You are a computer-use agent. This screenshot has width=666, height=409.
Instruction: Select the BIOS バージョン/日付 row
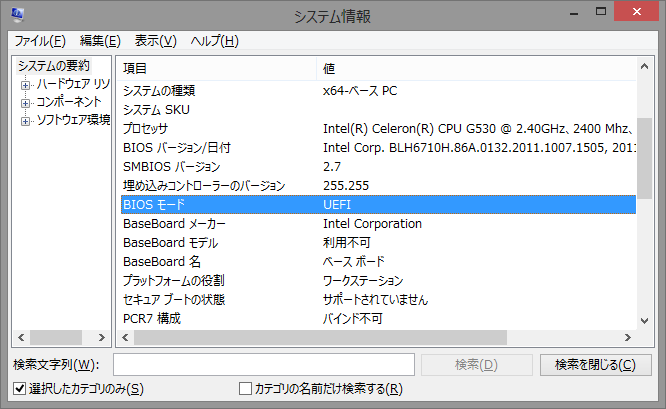coord(378,147)
